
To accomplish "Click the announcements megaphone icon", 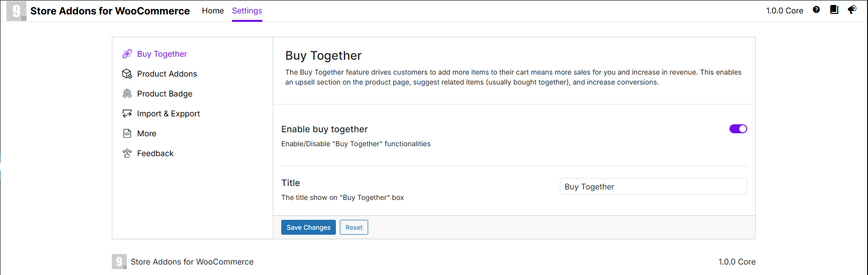I will pyautogui.click(x=852, y=10).
